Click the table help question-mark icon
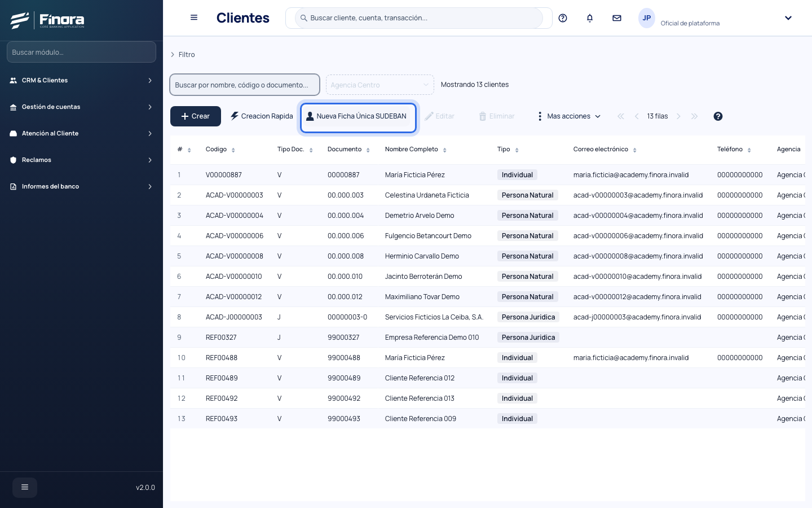Image resolution: width=812 pixels, height=508 pixels. (718, 116)
